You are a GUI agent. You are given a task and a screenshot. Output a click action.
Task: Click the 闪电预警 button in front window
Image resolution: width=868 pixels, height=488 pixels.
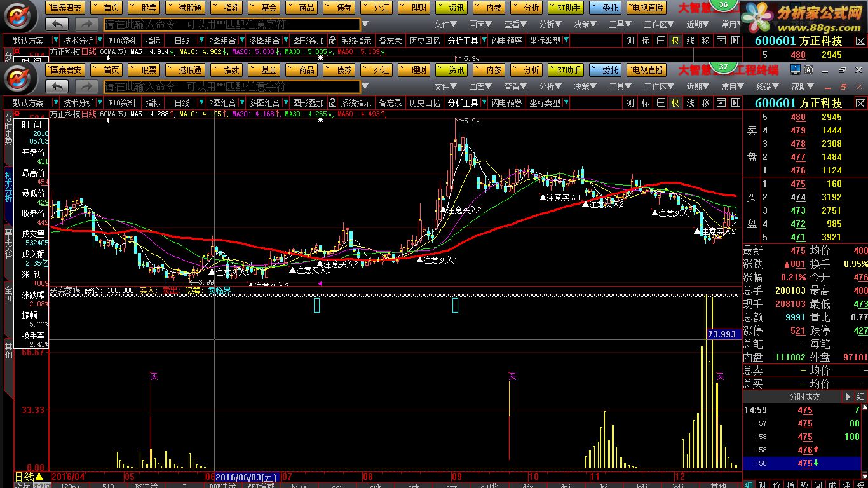pos(506,102)
